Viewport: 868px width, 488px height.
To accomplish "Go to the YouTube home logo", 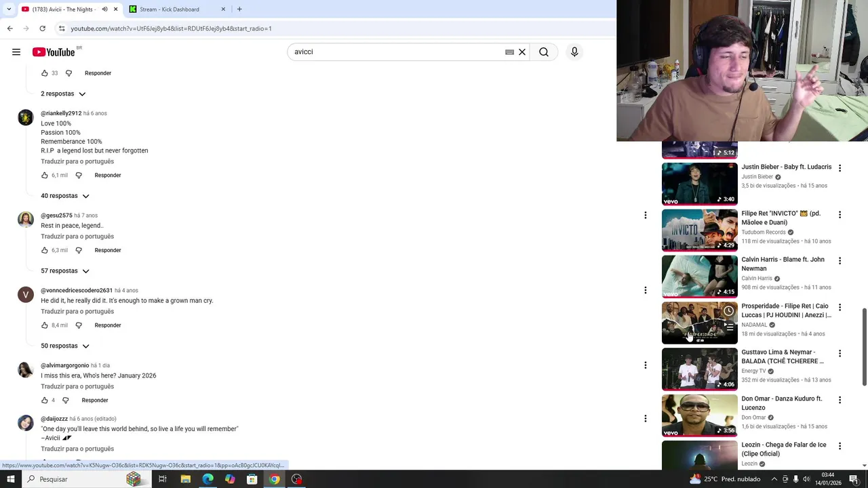I will [54, 52].
